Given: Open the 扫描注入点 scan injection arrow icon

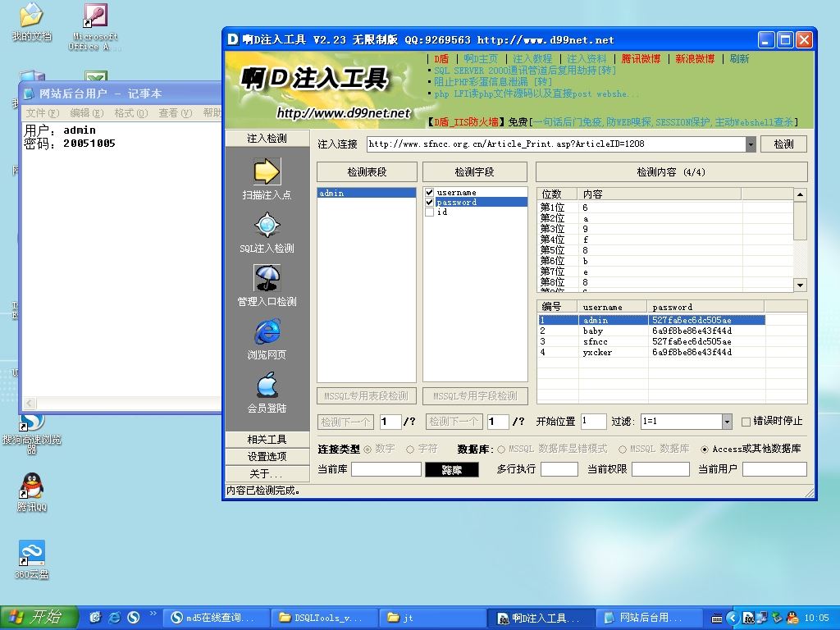Looking at the screenshot, I should [267, 172].
